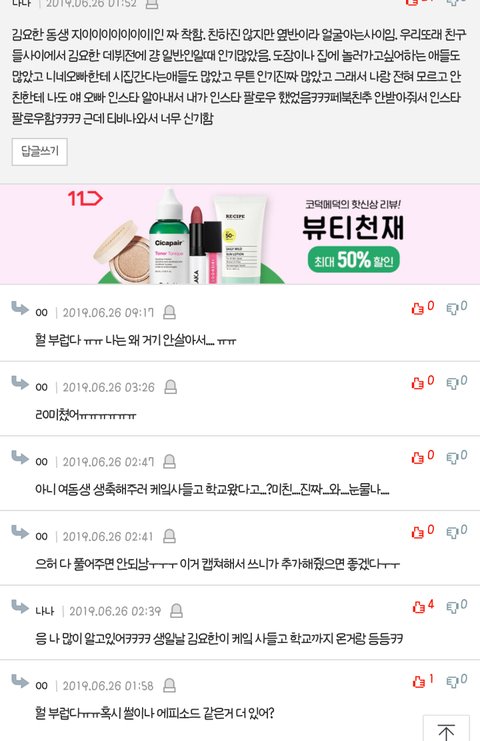Downvote the 나나 reply at 02:39
The width and height of the screenshot is (480, 741).
[x=457, y=606]
